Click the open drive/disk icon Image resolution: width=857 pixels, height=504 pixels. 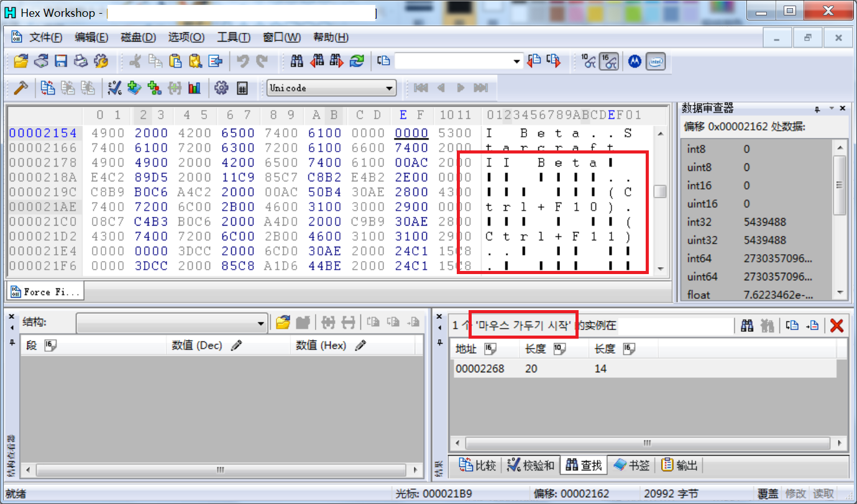click(x=41, y=61)
